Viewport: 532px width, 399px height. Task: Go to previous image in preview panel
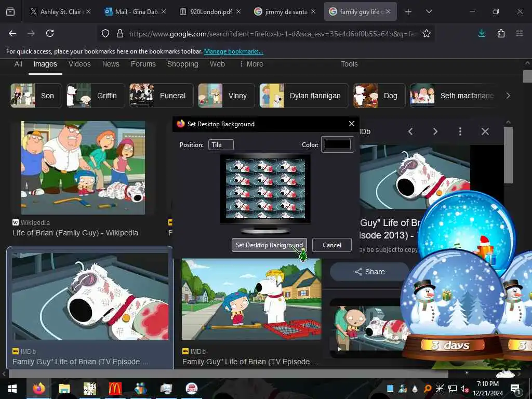click(x=410, y=131)
